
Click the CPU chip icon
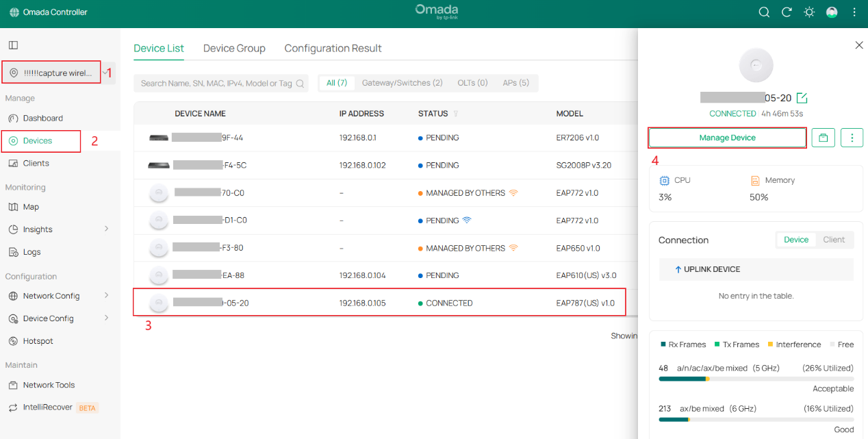(664, 181)
